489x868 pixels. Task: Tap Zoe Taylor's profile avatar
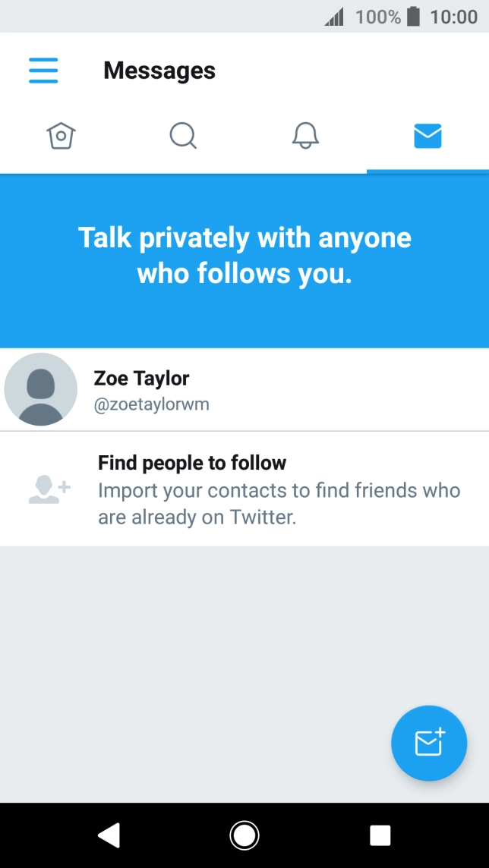(41, 389)
